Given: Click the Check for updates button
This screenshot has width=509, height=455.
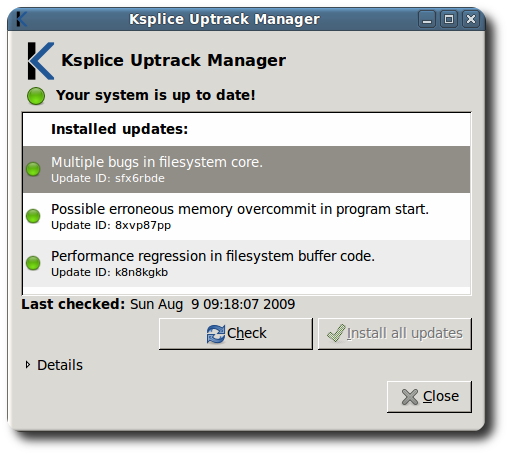Looking at the screenshot, I should pos(236,334).
